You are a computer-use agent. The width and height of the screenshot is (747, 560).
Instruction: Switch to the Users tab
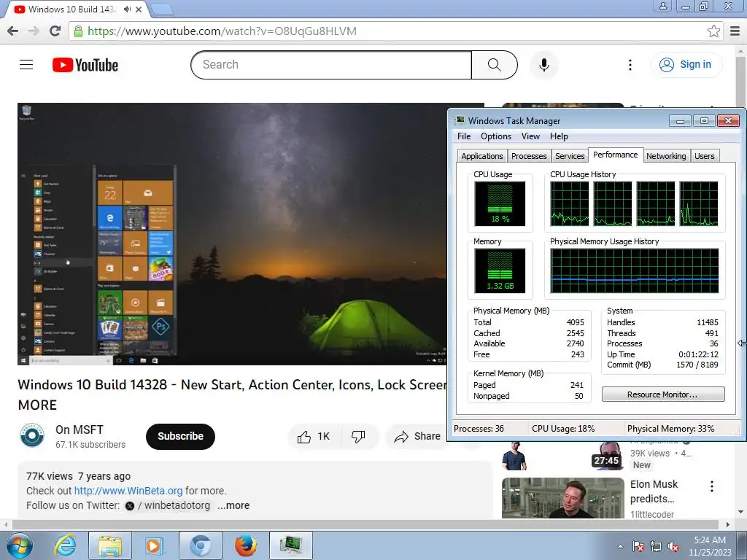pos(704,156)
